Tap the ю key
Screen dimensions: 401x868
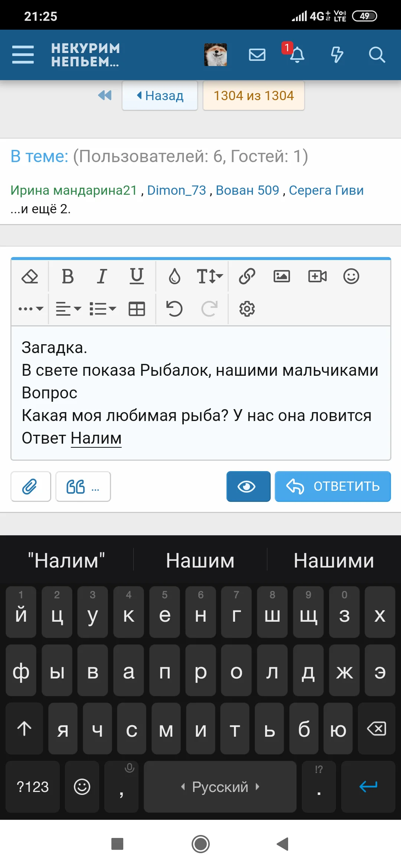click(x=338, y=729)
